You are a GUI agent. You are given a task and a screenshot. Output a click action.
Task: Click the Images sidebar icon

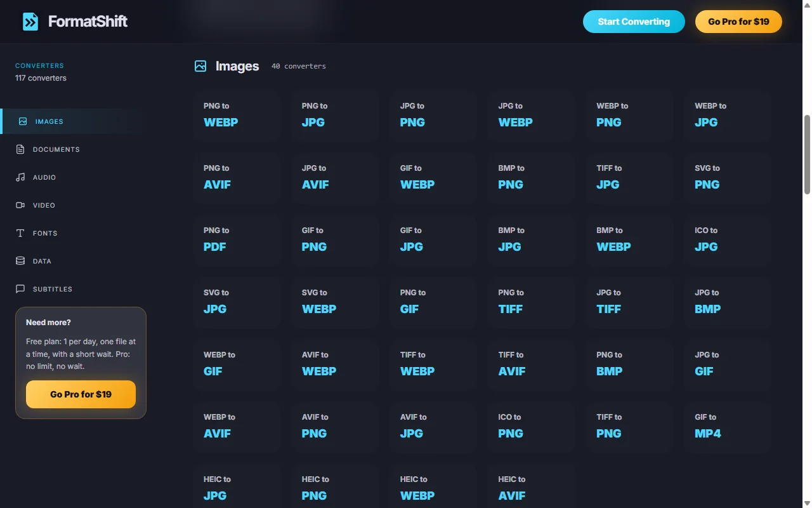[x=23, y=121]
